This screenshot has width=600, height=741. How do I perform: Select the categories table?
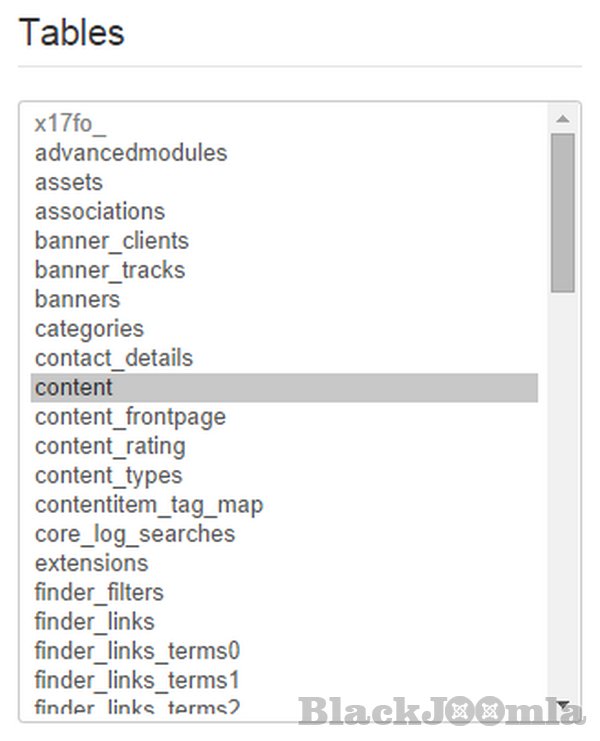coord(89,328)
